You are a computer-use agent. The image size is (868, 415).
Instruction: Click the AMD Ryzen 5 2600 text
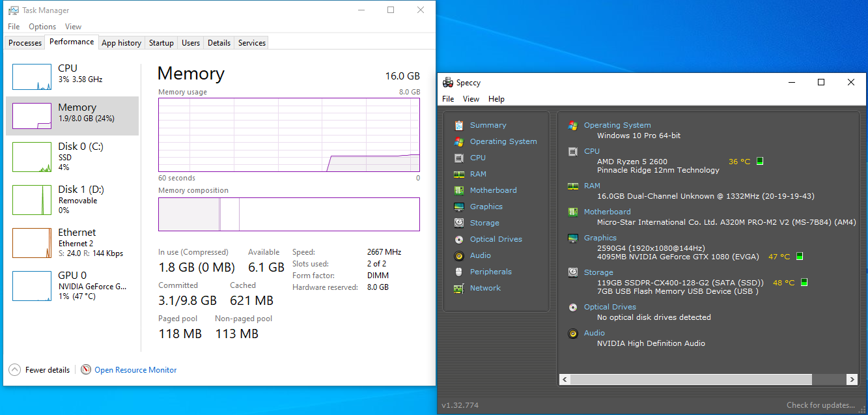point(632,162)
